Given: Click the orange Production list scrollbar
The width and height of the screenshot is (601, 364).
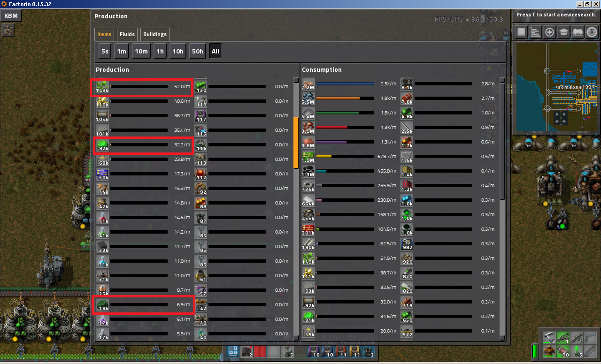Looking at the screenshot, I should click(x=296, y=142).
